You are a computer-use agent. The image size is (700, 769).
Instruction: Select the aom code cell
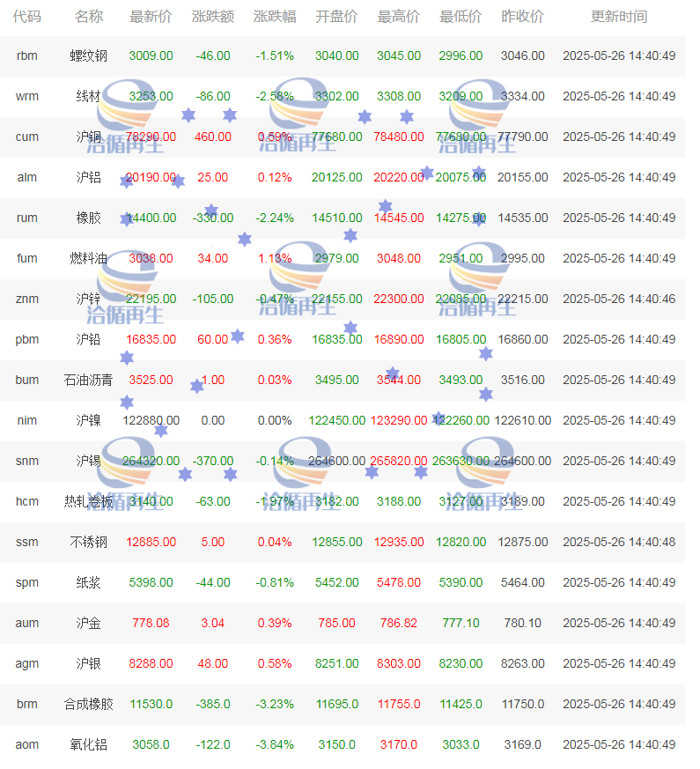(x=27, y=745)
